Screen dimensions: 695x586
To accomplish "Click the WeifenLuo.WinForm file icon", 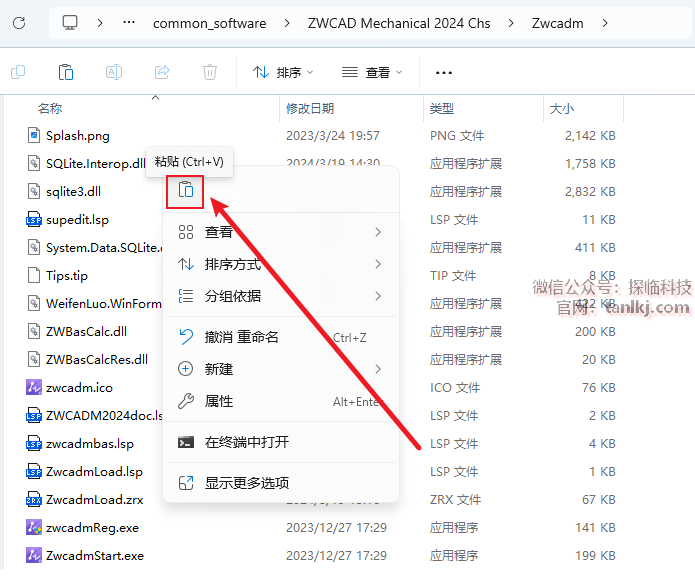I will pyautogui.click(x=34, y=303).
